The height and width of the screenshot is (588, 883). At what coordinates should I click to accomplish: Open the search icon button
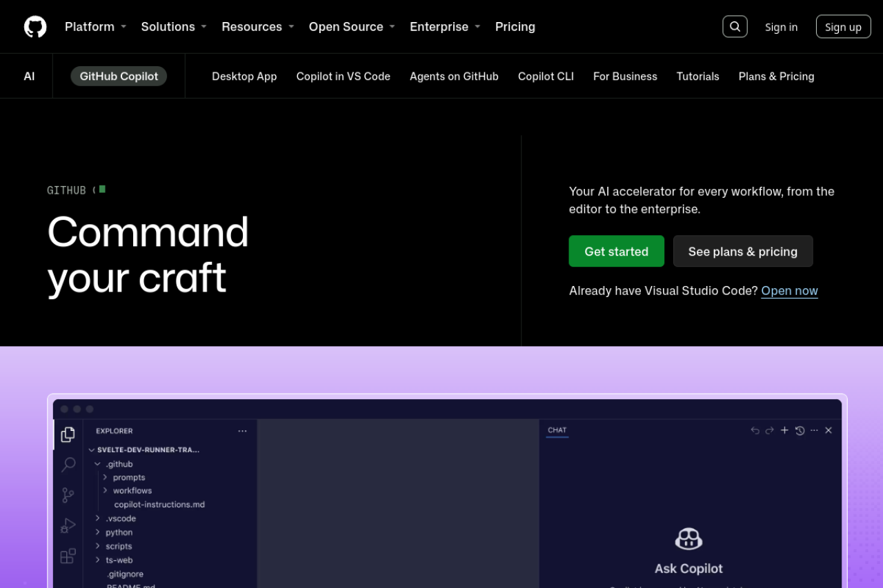pyautogui.click(x=735, y=26)
